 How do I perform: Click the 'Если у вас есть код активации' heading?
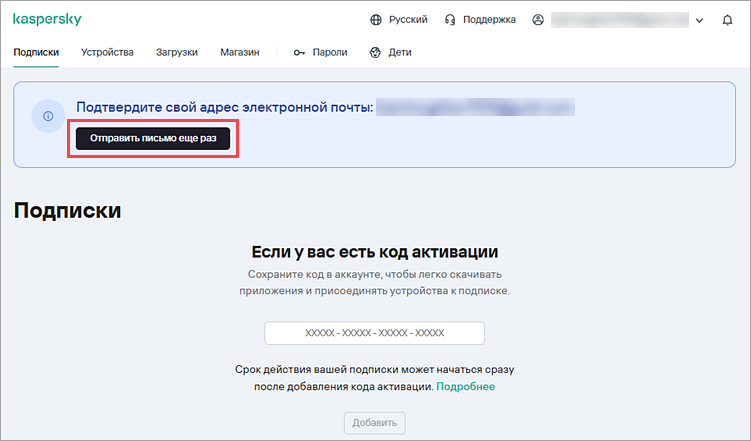[x=375, y=252]
